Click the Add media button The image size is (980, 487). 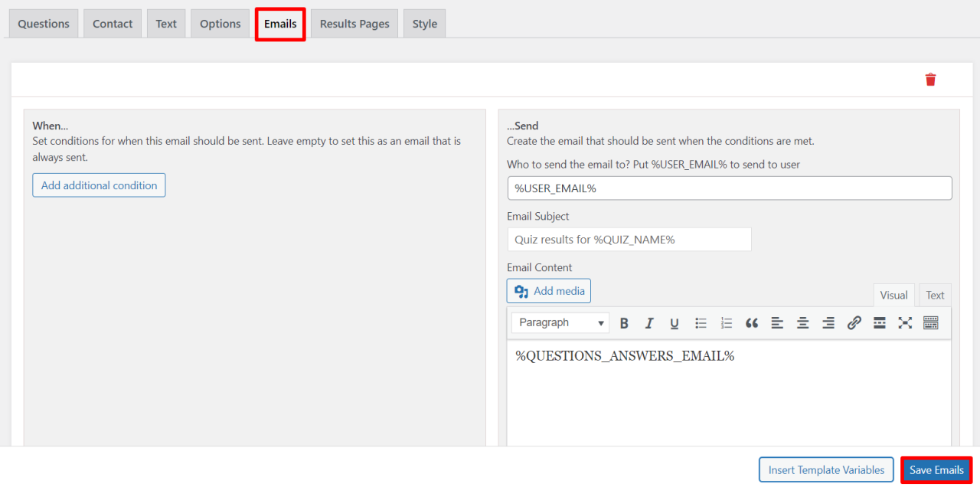click(549, 291)
